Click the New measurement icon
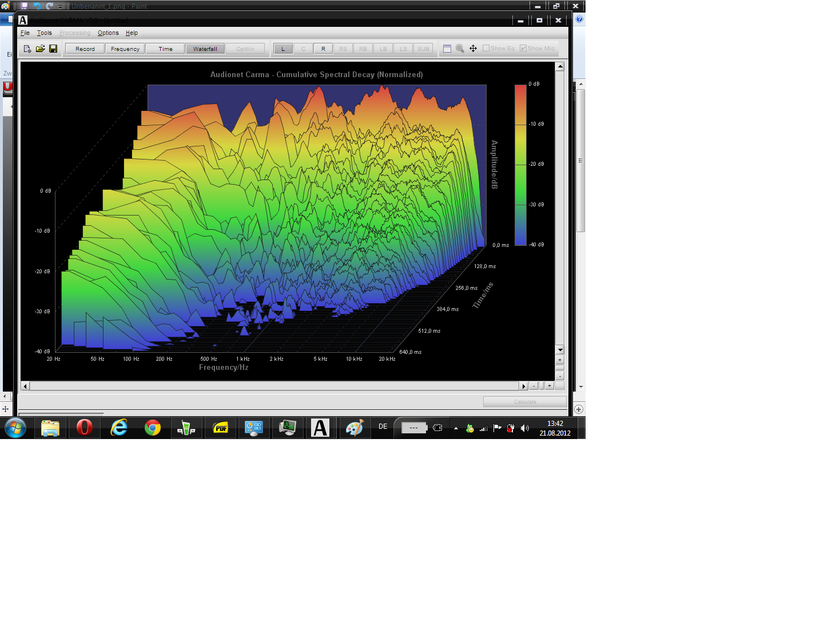The height and width of the screenshot is (630, 840). pyautogui.click(x=27, y=49)
